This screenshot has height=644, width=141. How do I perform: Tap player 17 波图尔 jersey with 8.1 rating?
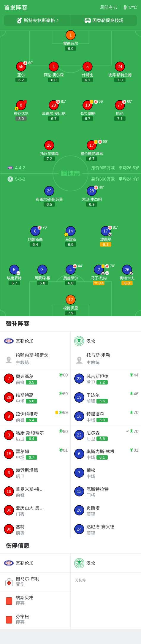106,231
